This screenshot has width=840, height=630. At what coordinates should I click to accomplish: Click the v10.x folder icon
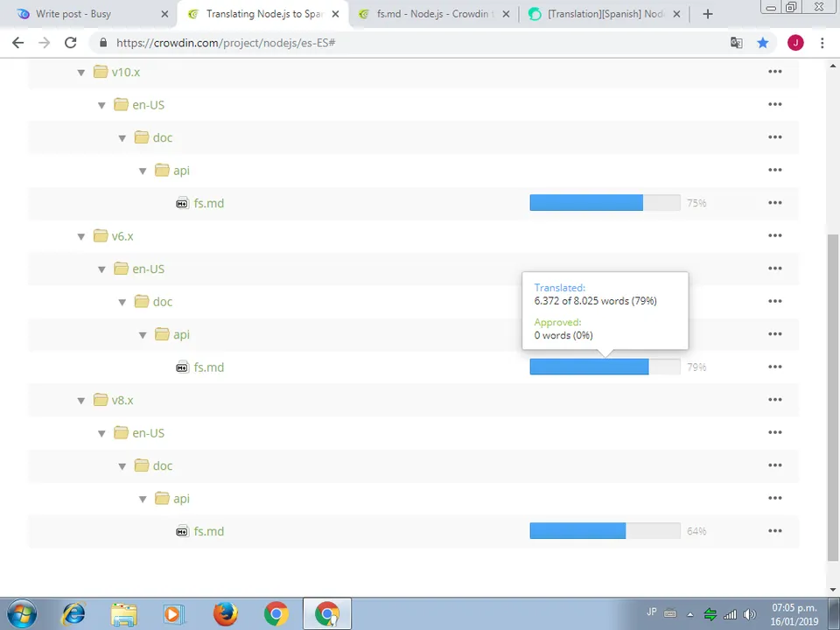pos(101,71)
